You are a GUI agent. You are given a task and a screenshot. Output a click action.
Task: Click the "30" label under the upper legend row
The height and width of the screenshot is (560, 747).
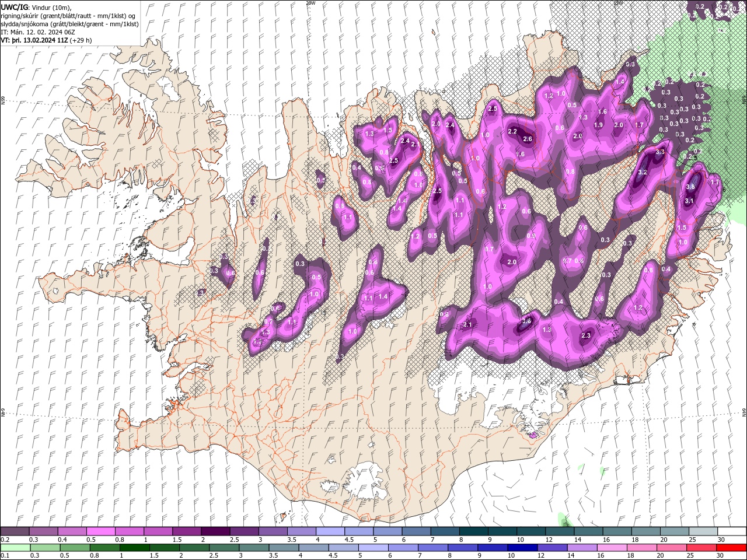coord(722,540)
